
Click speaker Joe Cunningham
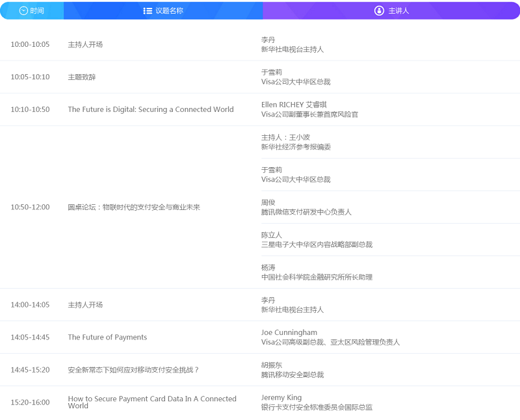coord(289,332)
